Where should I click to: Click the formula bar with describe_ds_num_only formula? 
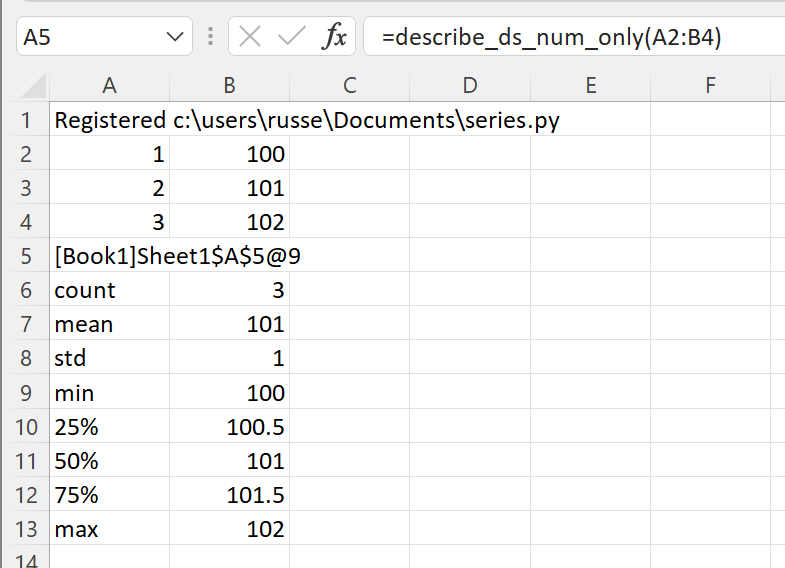tap(574, 37)
